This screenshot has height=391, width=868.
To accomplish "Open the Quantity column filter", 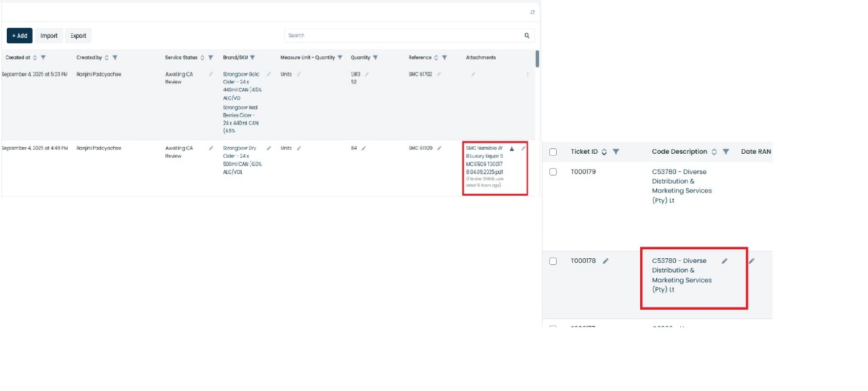I will (x=375, y=58).
